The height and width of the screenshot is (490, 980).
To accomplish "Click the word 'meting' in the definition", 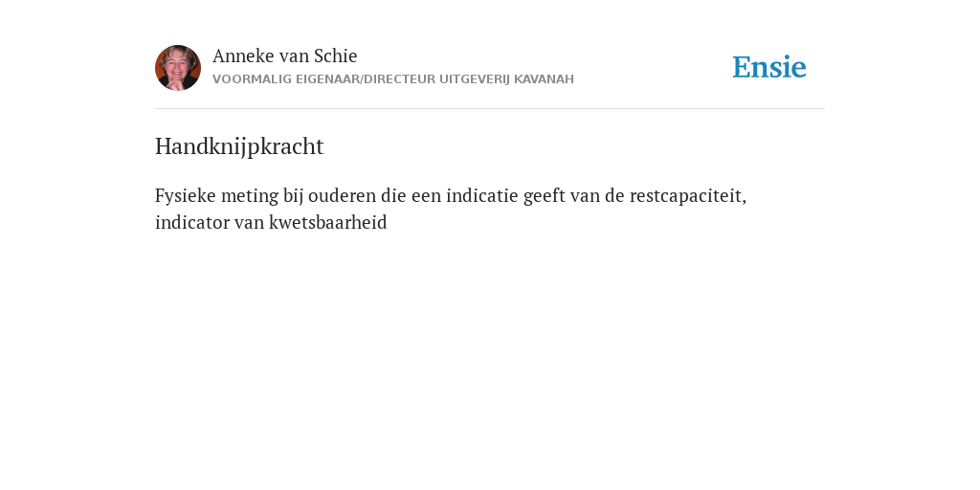I will 250,195.
